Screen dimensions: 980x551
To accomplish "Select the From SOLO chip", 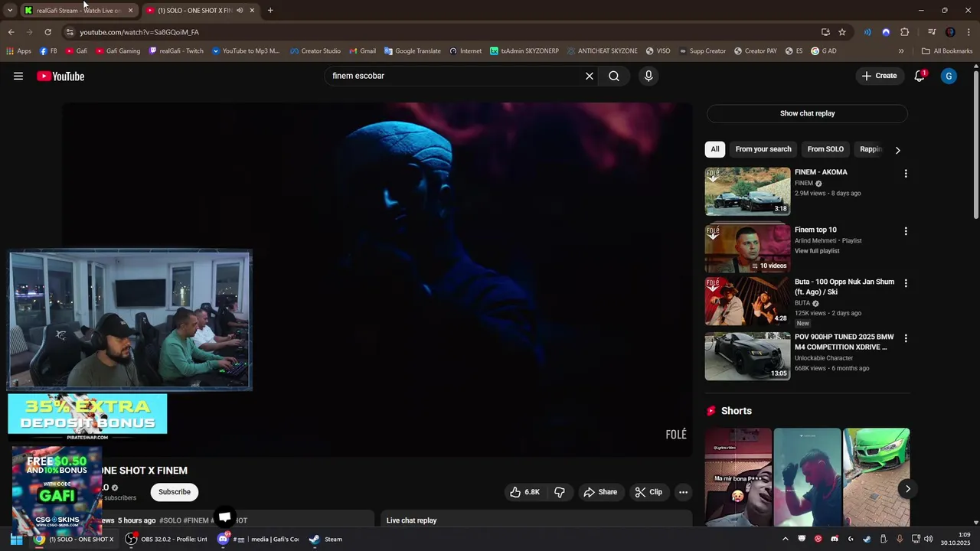I will (x=825, y=149).
